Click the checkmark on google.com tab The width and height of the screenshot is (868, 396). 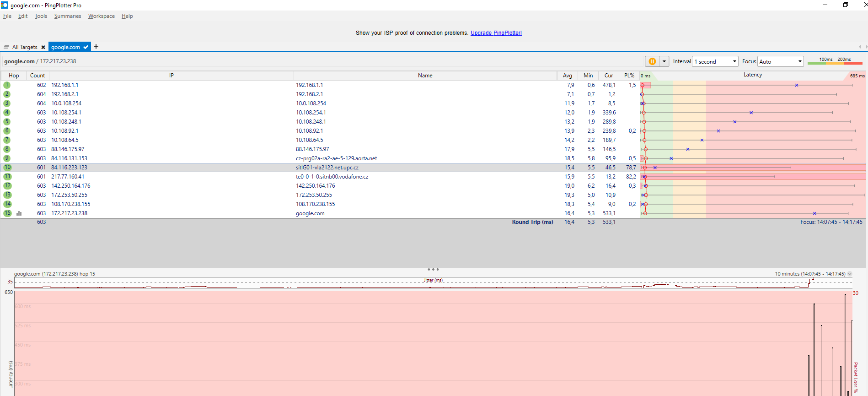(86, 47)
